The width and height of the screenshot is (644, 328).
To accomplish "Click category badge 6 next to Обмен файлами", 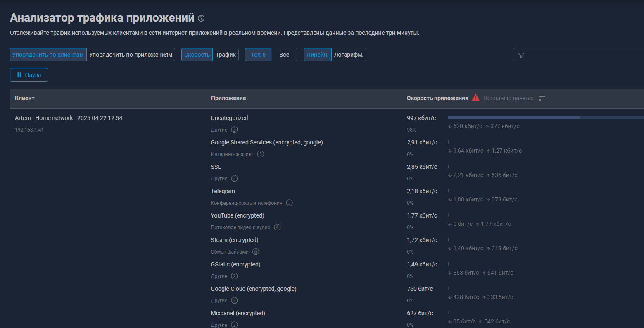I will pos(256,252).
